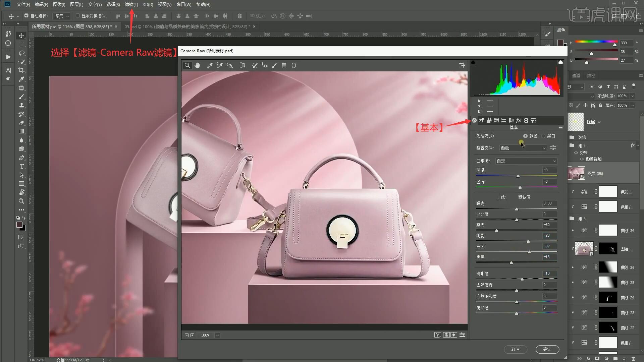Click the White Balance eyedropper tool
This screenshot has height=362, width=644.
210,66
